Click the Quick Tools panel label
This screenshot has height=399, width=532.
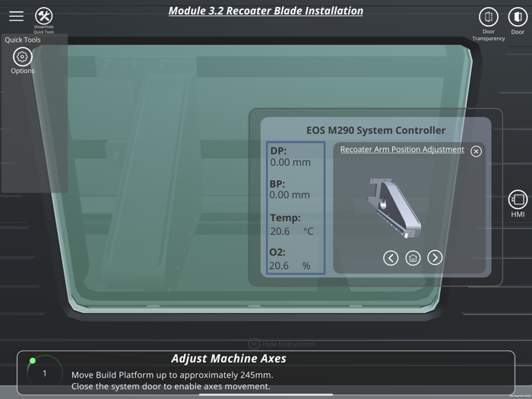(x=23, y=40)
